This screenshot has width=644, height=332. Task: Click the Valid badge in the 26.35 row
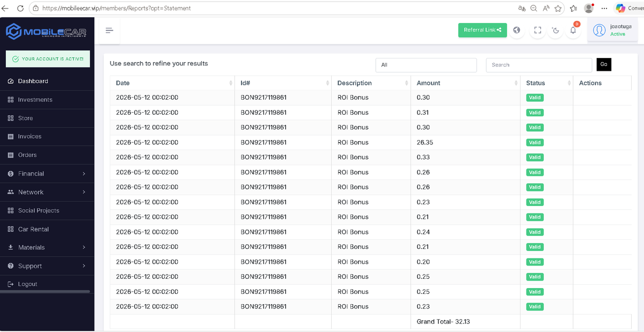pos(535,143)
